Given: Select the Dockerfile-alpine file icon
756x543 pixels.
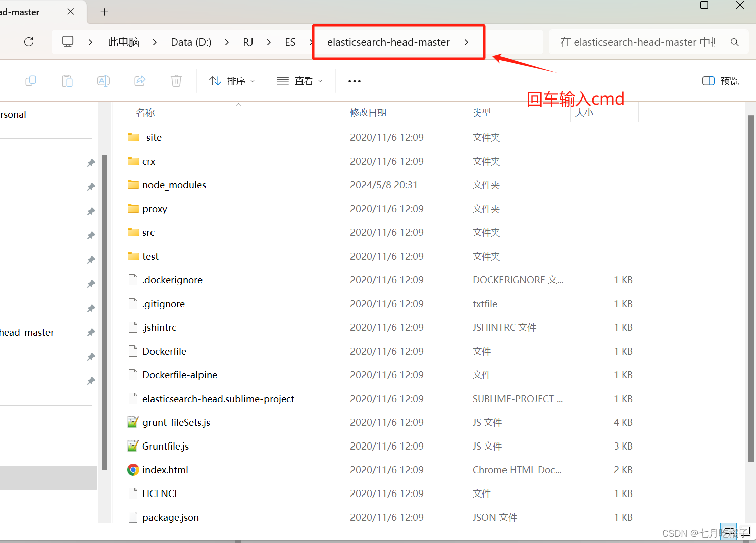Looking at the screenshot, I should [133, 375].
